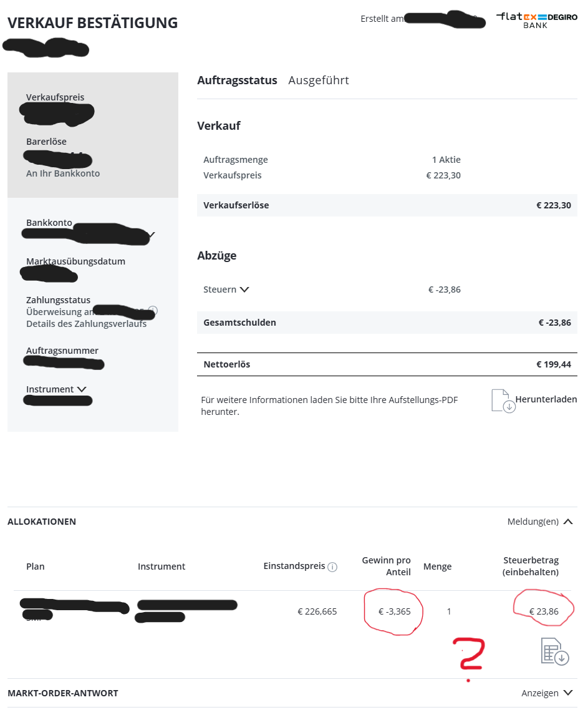Viewport: 588px width, 720px height.
Task: Open the Einstandspreis info tooltip icon
Action: [x=332, y=567]
